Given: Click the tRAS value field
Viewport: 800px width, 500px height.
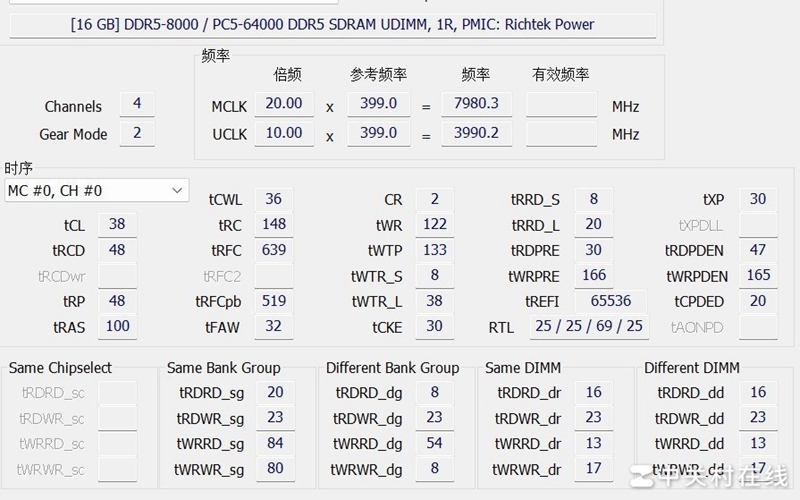Looking at the screenshot, I should tap(117, 326).
